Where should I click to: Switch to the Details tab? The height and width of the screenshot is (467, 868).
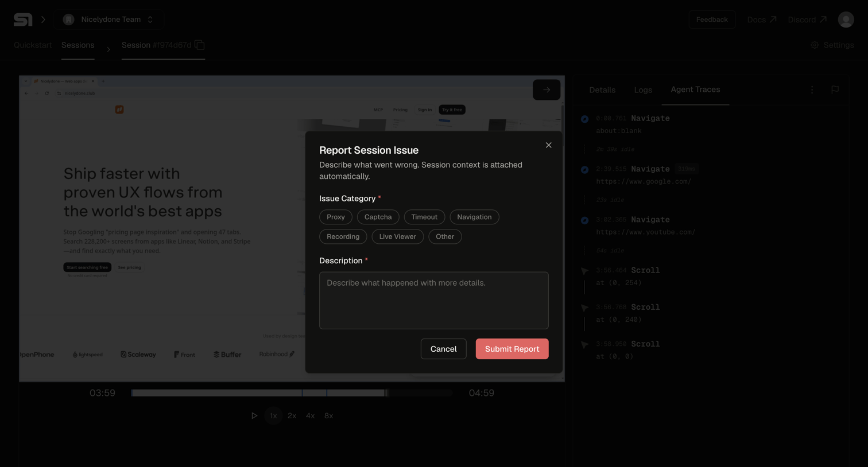[602, 90]
